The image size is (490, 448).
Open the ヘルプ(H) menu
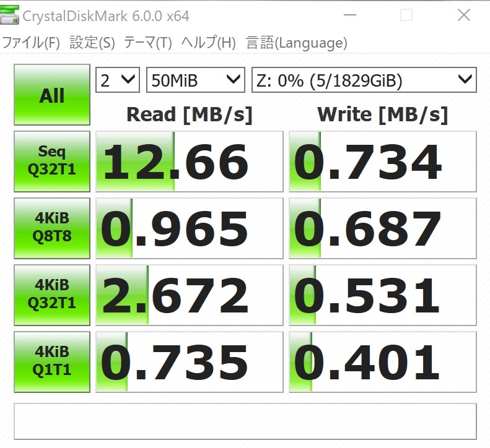point(208,43)
